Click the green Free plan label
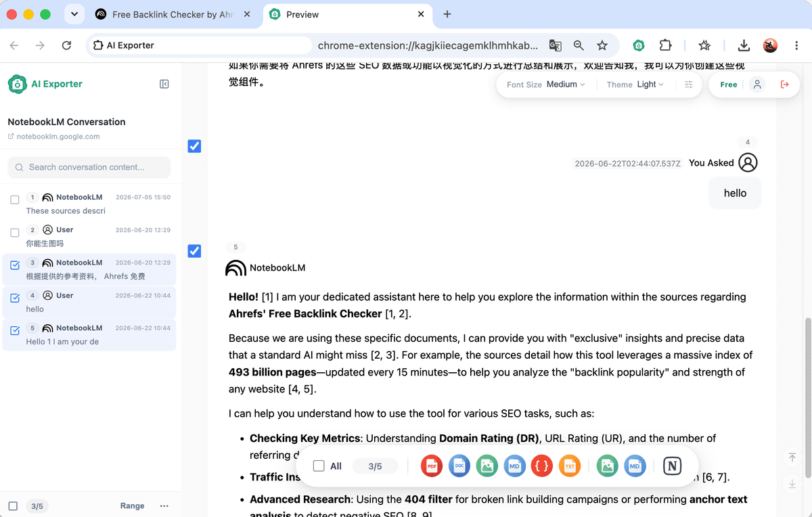812x517 pixels. 729,85
